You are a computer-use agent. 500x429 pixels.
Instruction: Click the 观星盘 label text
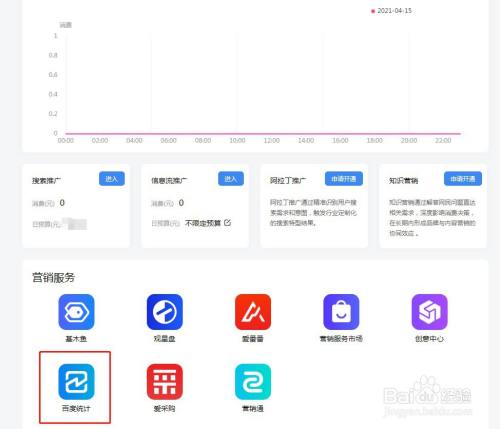tap(164, 339)
